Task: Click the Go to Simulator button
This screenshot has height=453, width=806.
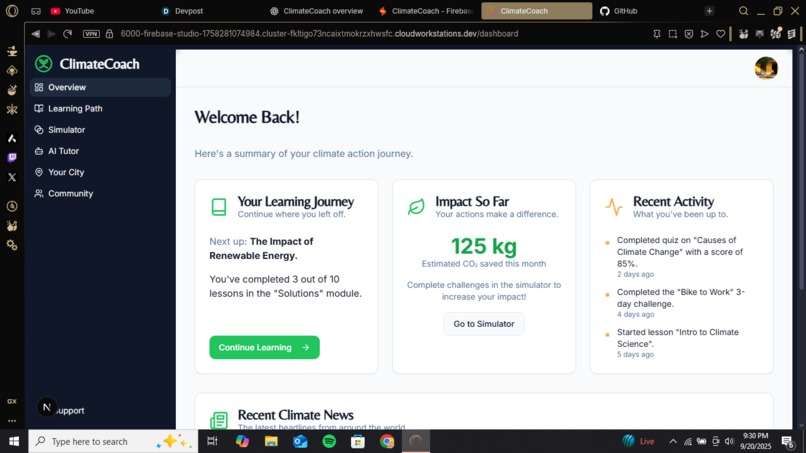Action: 484,324
